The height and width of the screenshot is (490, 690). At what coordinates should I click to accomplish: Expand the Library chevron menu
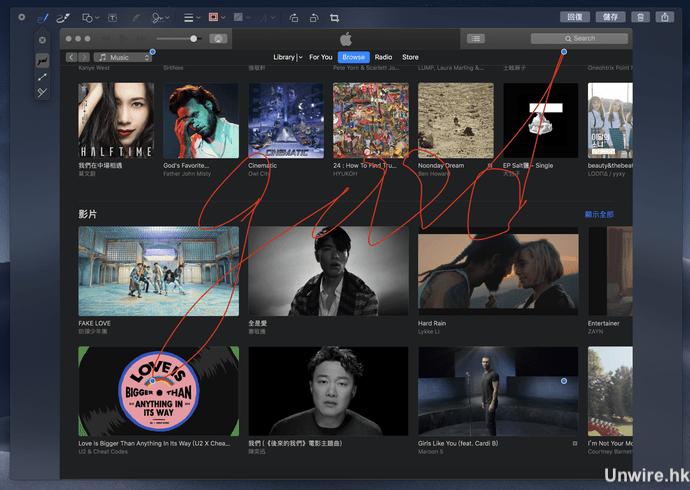point(301,58)
